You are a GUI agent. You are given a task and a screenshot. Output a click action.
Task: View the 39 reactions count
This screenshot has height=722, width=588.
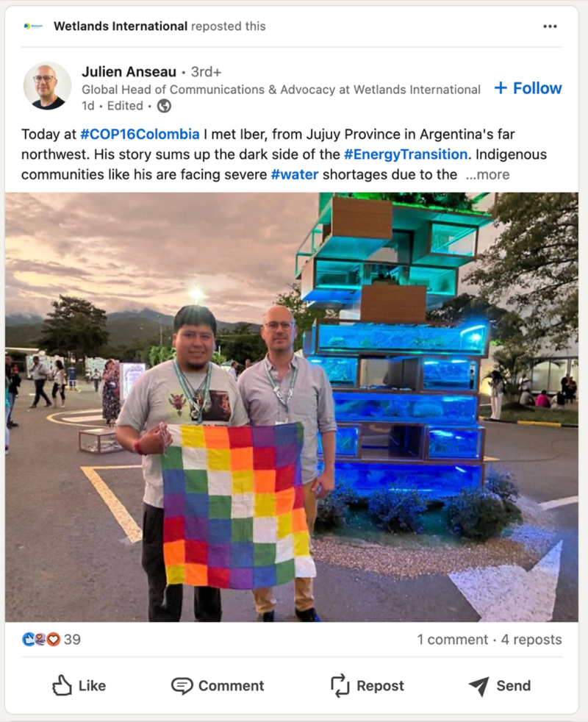pos(72,639)
